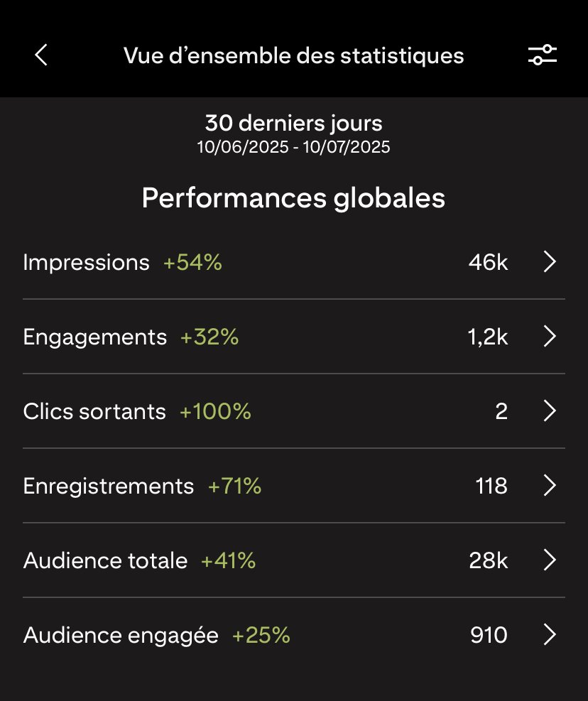Open Enregistrements details chevron
Screen dimensions: 588x701
(550, 486)
